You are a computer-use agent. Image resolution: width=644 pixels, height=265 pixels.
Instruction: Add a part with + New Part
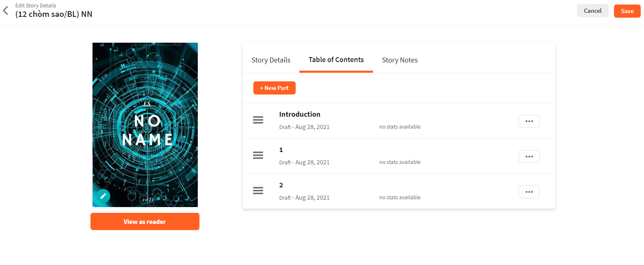[x=274, y=88]
